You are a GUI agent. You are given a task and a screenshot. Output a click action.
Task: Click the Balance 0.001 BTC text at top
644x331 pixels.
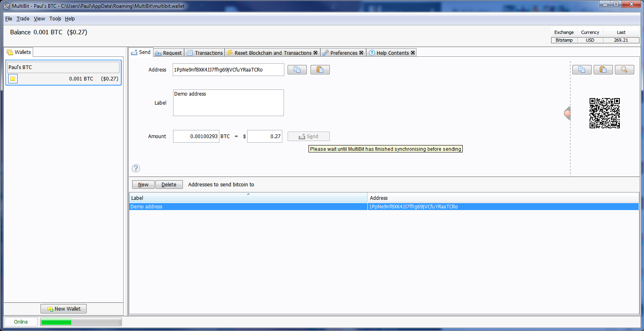(36, 32)
